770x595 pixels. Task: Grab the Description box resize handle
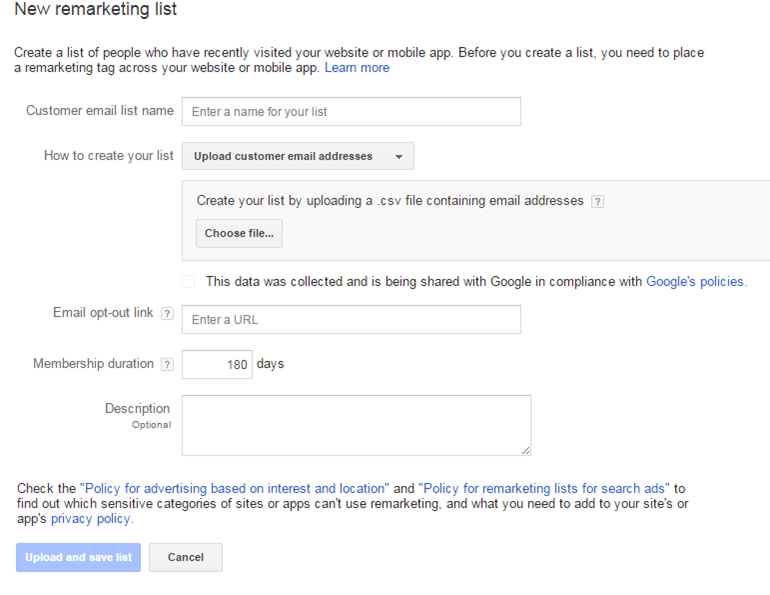click(x=525, y=450)
